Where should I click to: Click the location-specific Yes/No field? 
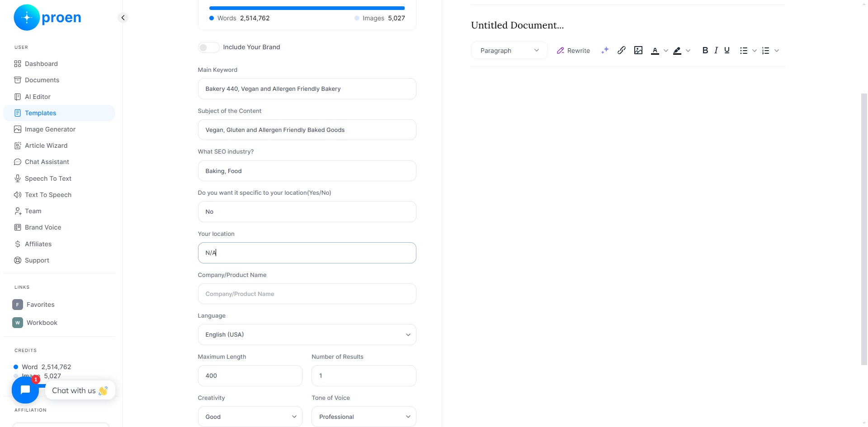(x=307, y=211)
